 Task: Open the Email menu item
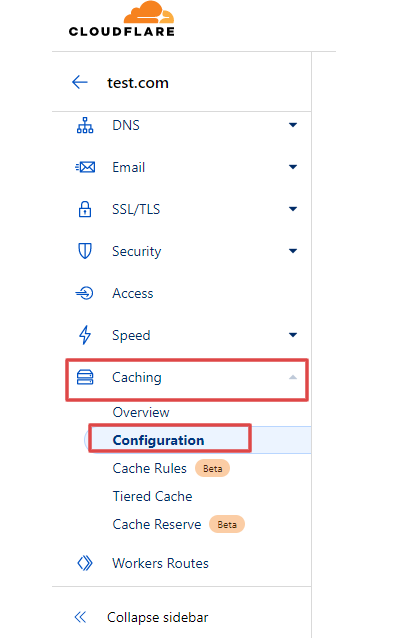129,167
